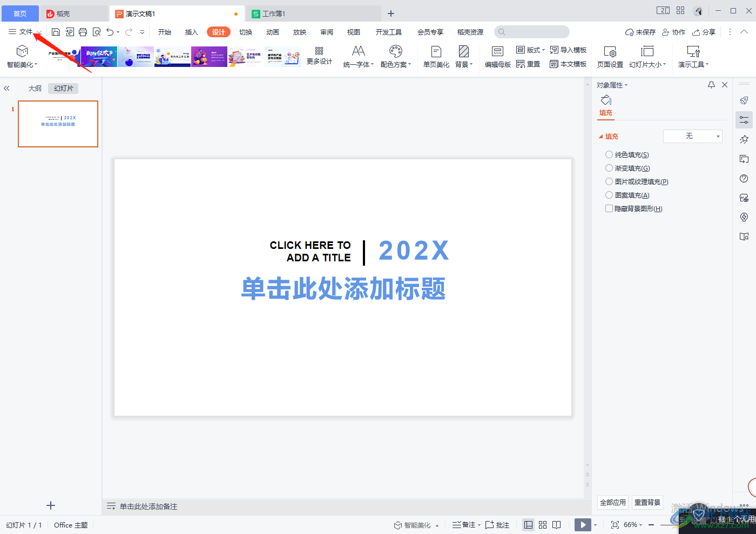Open 配色方案 color scheme palette
The image size is (756, 534).
pos(396,56)
